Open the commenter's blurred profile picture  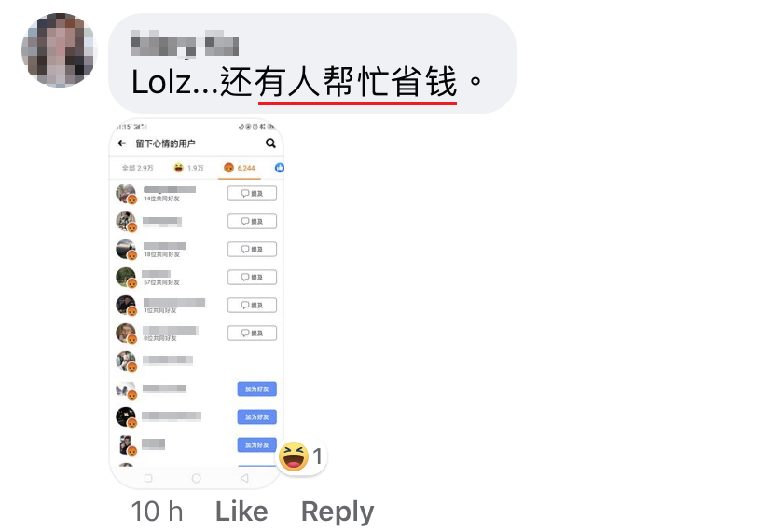59,50
